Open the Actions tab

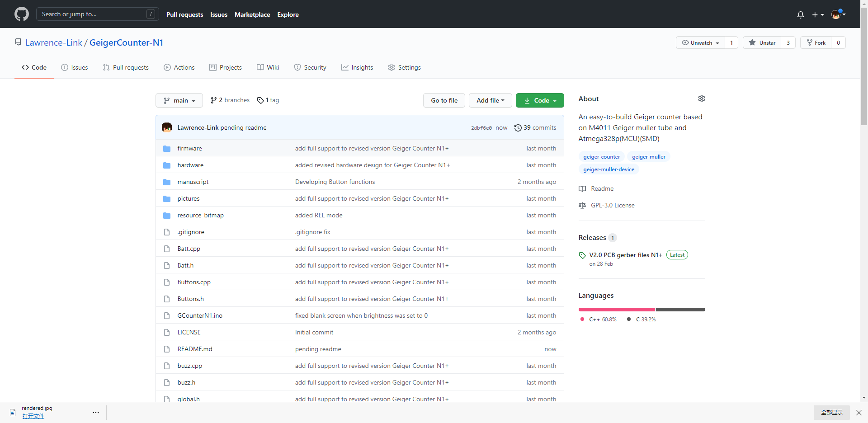[179, 67]
